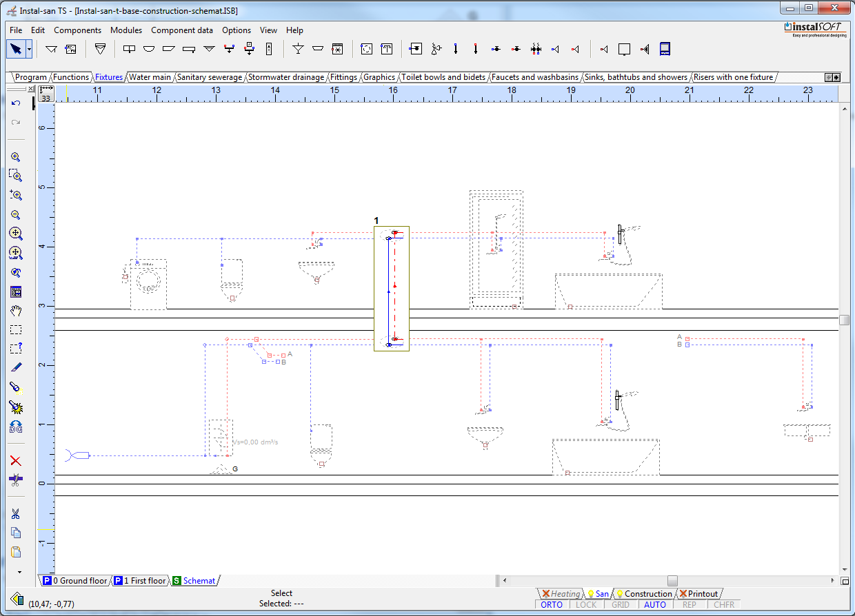Click the horizontal scrollbar right arrow
Screen dimensions: 855x616
pyautogui.click(x=834, y=581)
